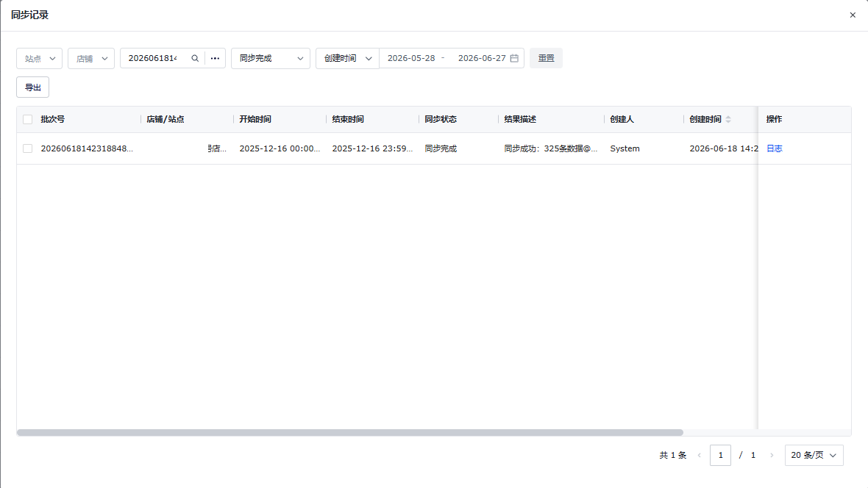Click the 同步完成 status cell in row
Image resolution: width=868 pixels, height=488 pixels.
click(x=441, y=149)
